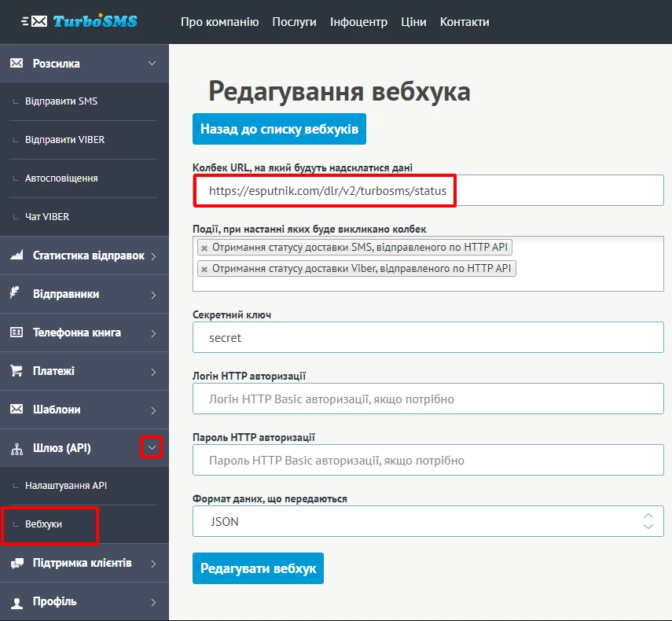Screen dimensions: 672x621
Task: Click into the Секретний ключ field
Action: click(428, 337)
